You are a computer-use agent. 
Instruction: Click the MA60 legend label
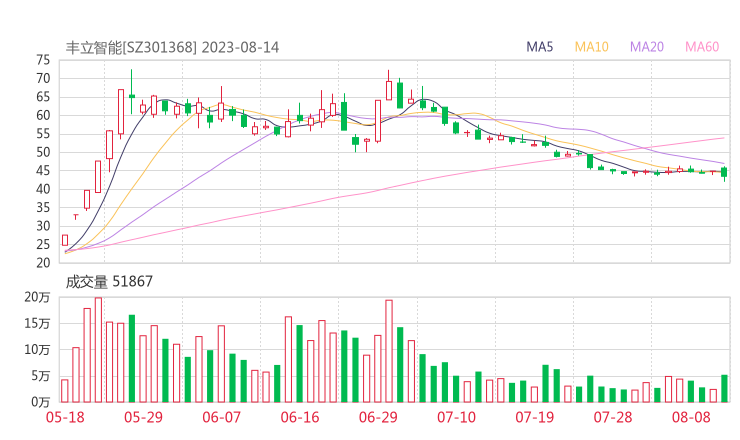point(702,47)
